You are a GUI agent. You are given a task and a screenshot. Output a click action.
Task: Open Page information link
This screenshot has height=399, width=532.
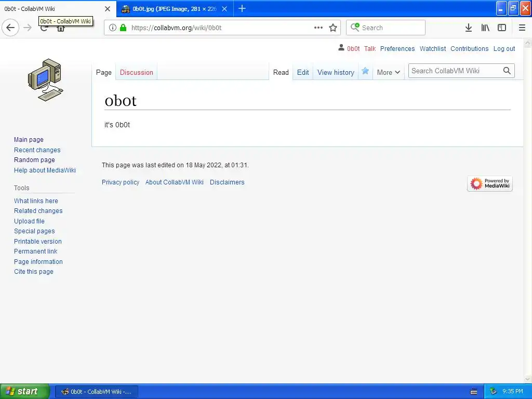[x=38, y=262]
